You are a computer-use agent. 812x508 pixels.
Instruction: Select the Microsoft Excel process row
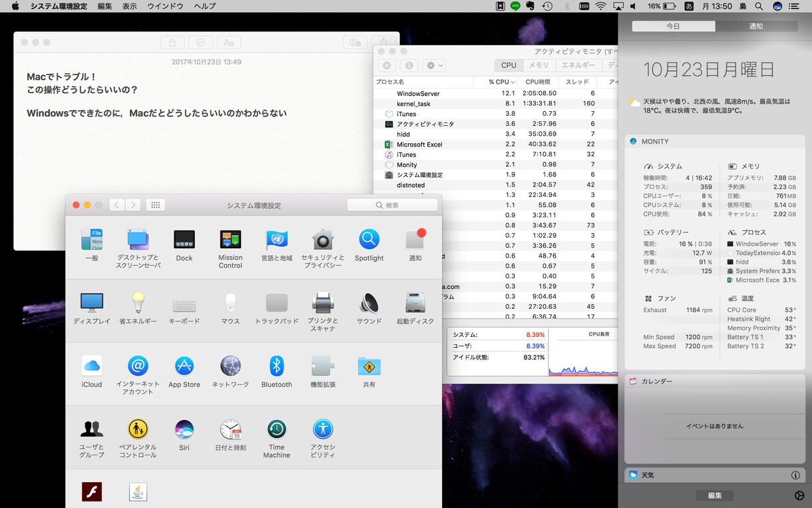point(496,144)
